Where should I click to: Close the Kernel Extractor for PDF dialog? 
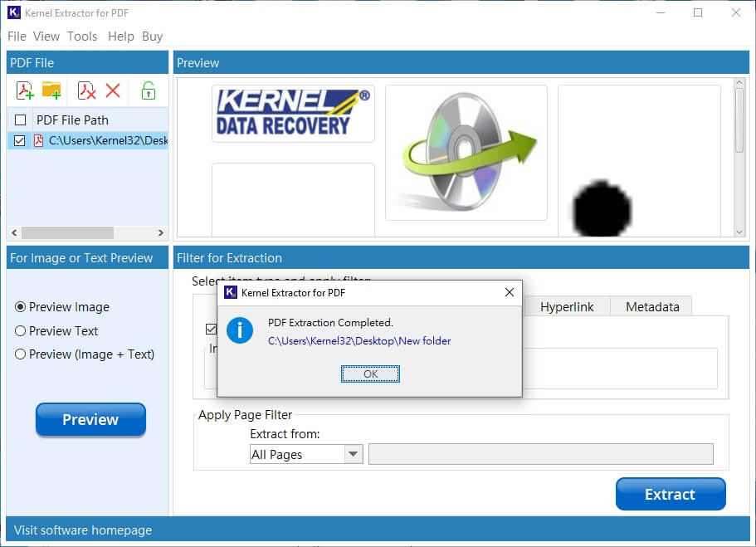[x=510, y=292]
